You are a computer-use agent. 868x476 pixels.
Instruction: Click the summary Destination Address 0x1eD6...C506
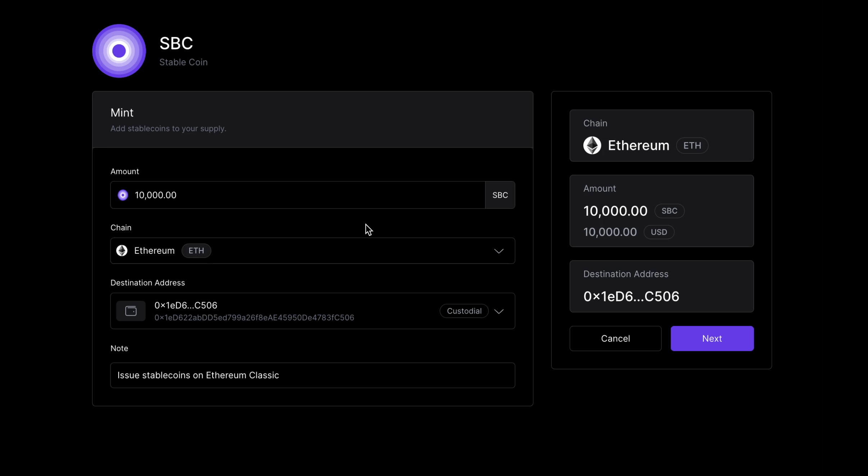[631, 297]
